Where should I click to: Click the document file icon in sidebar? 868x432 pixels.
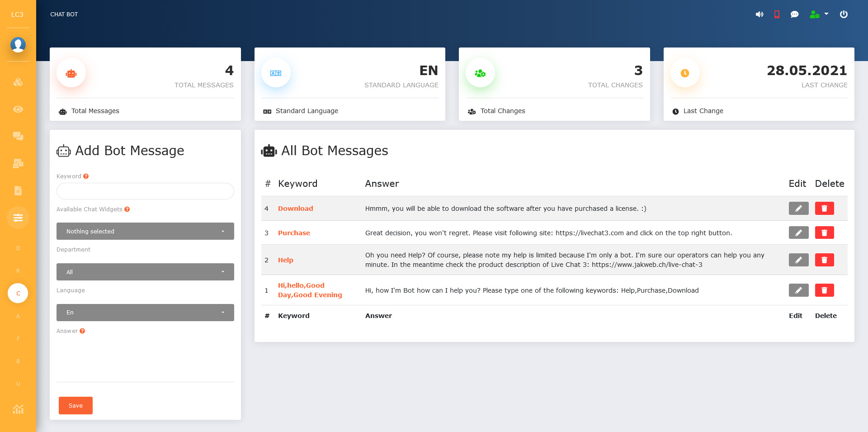[18, 190]
